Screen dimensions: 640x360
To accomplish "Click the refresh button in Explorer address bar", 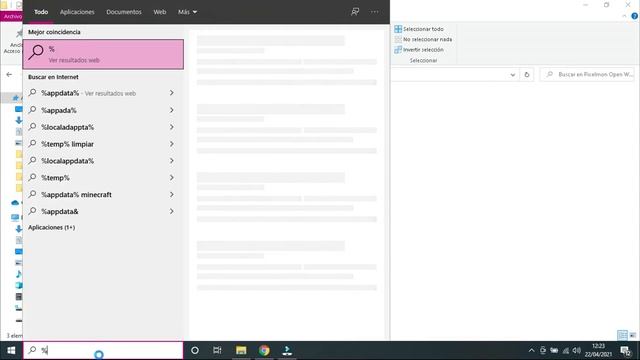I will tap(527, 75).
